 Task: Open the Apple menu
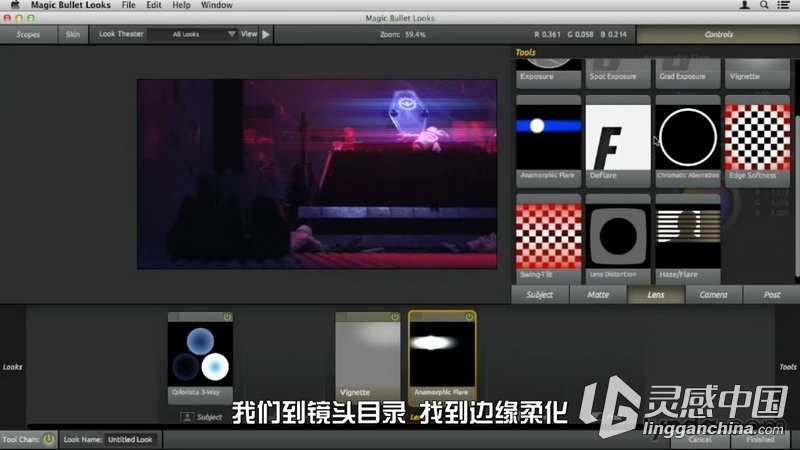click(x=15, y=5)
